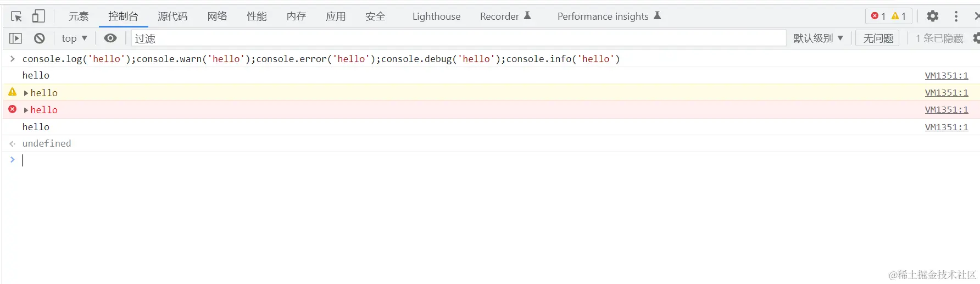Switch to the 元素 tab
This screenshot has width=980, height=284.
pos(79,16)
